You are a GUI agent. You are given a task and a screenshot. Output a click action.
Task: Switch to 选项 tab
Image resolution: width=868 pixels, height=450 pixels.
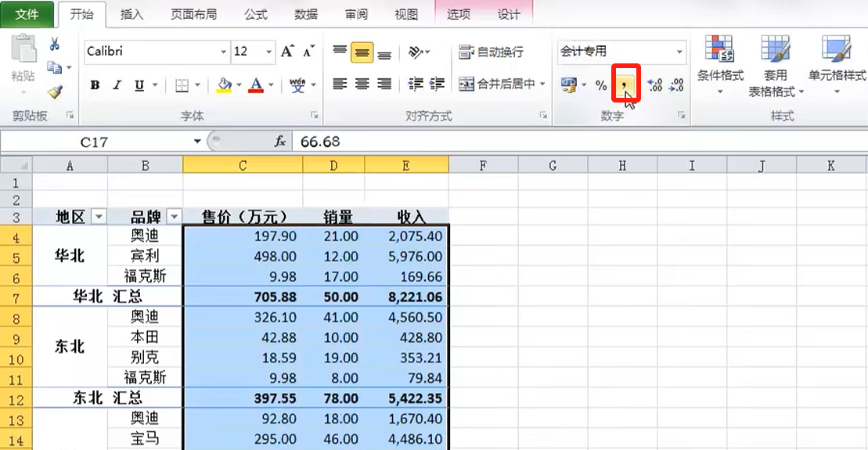click(459, 14)
